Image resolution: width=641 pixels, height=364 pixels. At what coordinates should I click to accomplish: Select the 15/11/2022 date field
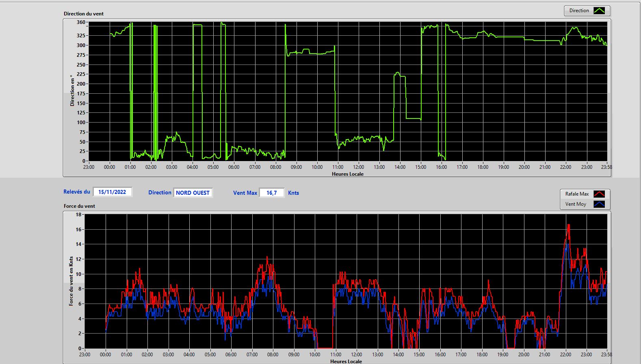tap(113, 192)
